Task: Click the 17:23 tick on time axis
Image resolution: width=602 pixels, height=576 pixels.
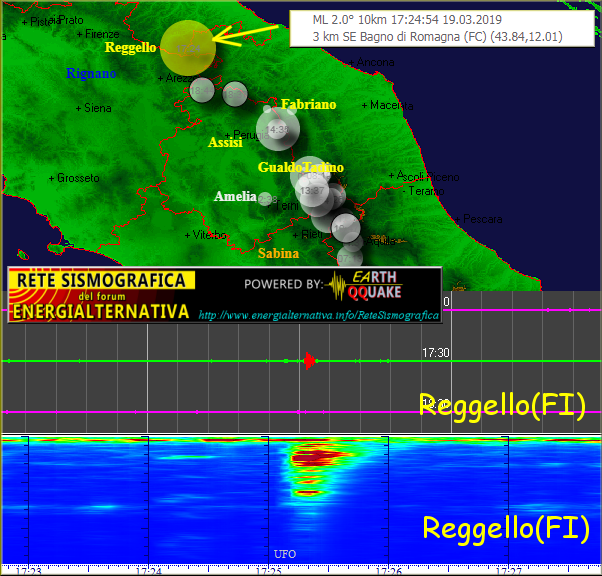Action: [29, 571]
